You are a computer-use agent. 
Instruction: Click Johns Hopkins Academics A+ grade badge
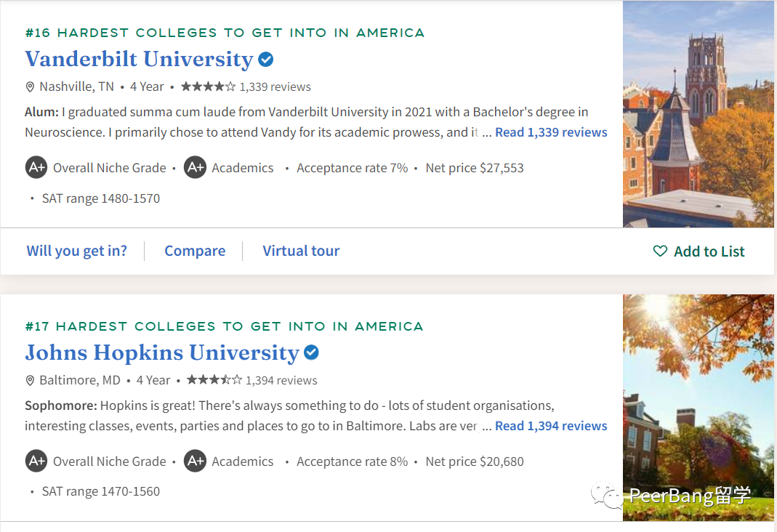[195, 462]
